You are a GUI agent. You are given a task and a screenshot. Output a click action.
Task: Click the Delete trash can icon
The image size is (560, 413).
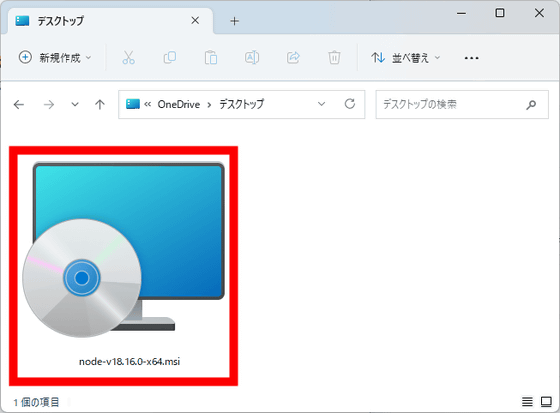click(x=334, y=58)
